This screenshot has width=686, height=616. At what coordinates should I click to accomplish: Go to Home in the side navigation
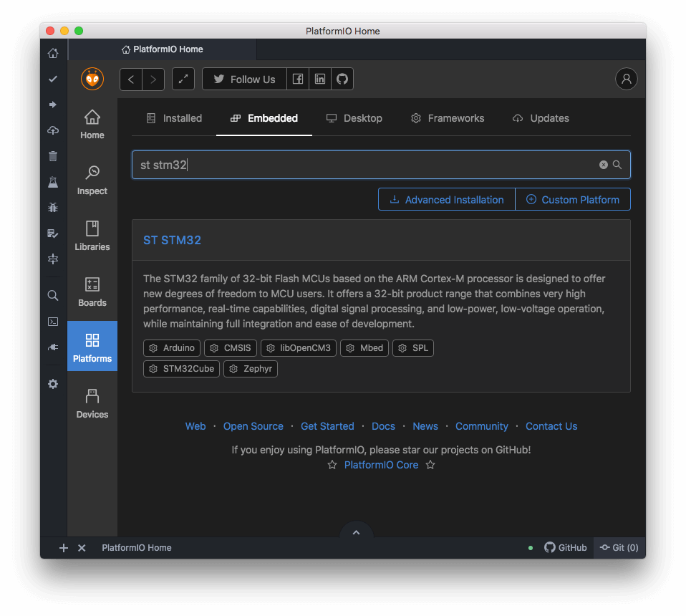point(92,124)
